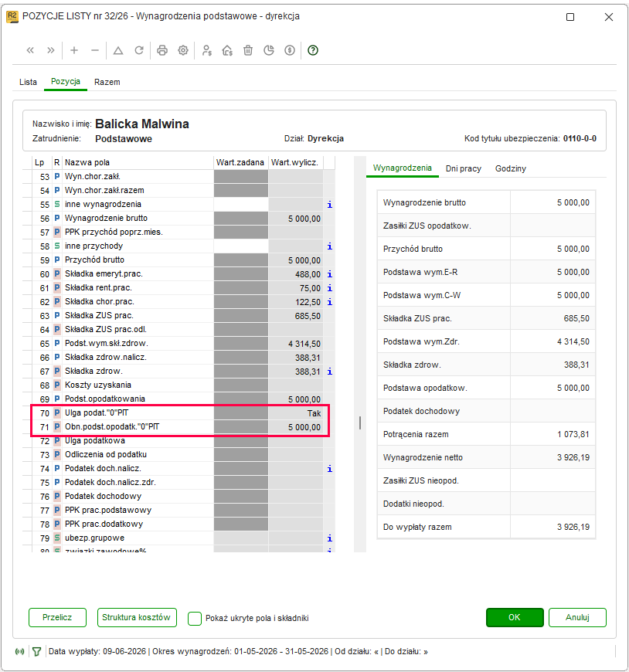Viewport: 629px width, 672px height.
Task: Click the triangle edit icon in toolbar
Action: (x=118, y=50)
